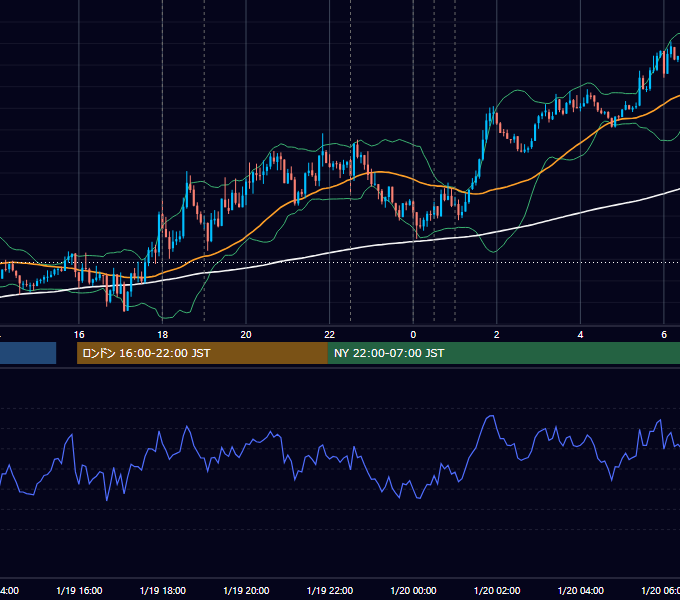Click the '22' hour label on chart axis
This screenshot has height=600, width=680.
click(330, 335)
